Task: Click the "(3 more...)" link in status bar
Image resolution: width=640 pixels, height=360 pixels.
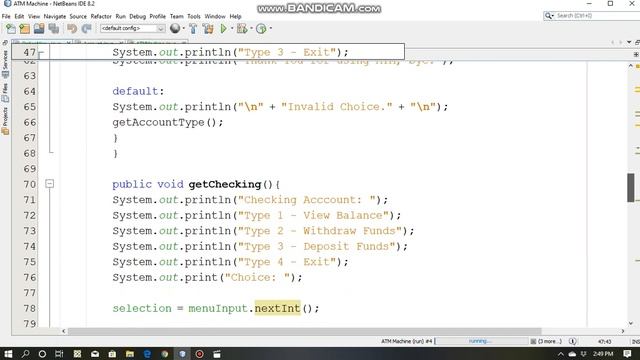Action: (x=549, y=341)
